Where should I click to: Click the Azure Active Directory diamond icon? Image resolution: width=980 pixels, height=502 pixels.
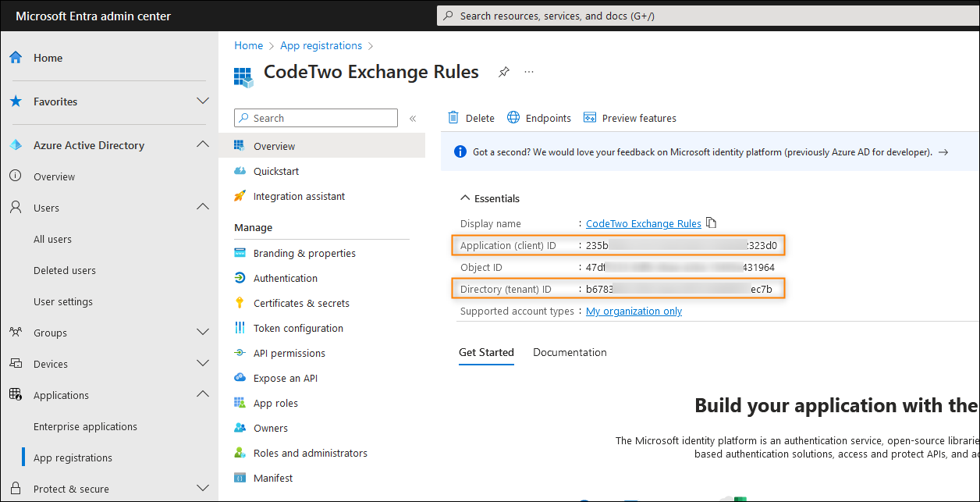[x=16, y=145]
